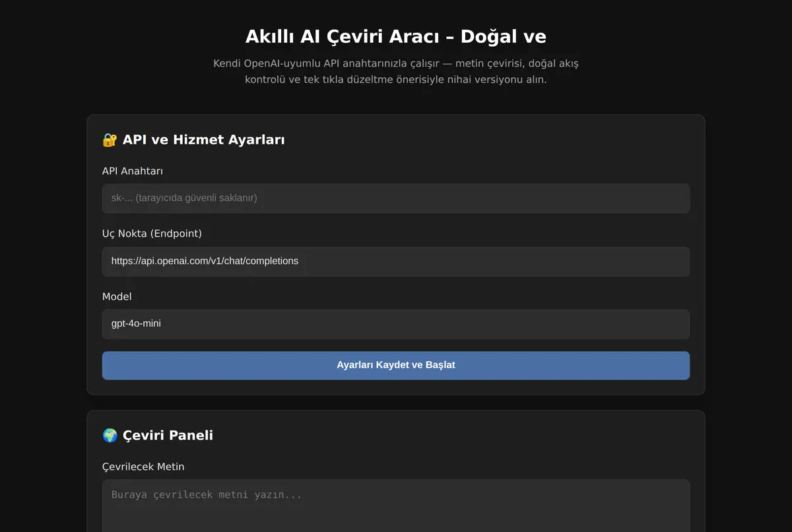Viewport: 792px width, 532px height.
Task: Click the API Anahtarı label
Action: pyautogui.click(x=133, y=171)
